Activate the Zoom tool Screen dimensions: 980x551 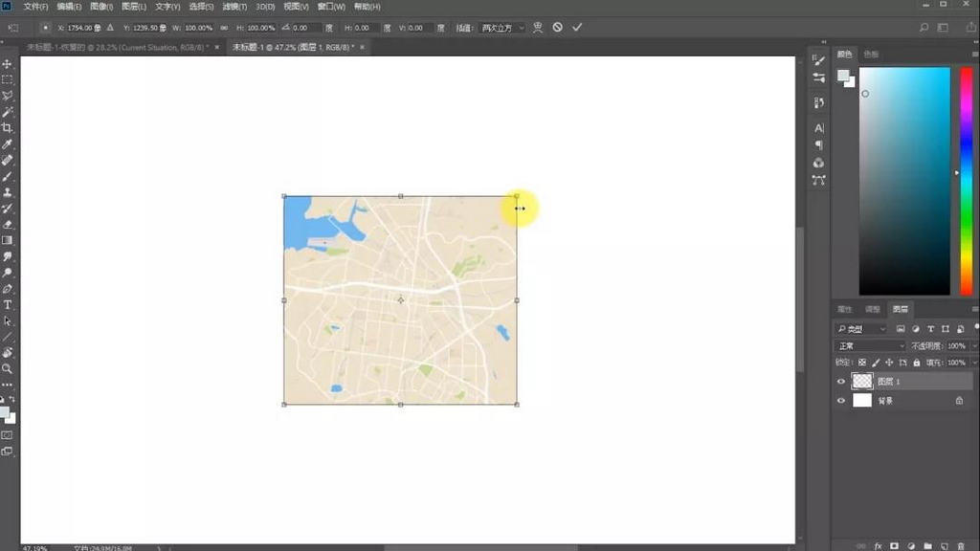8,368
